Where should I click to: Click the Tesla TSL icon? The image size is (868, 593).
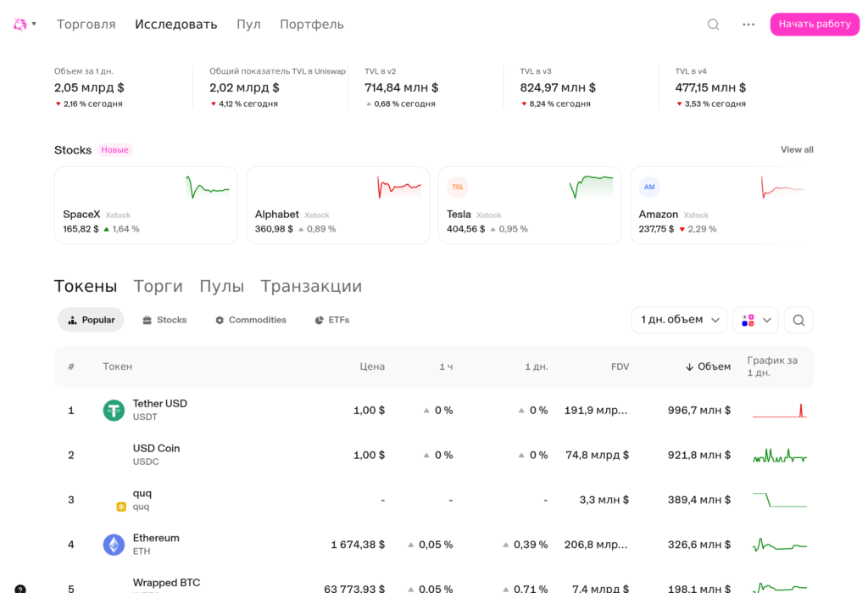tap(457, 187)
